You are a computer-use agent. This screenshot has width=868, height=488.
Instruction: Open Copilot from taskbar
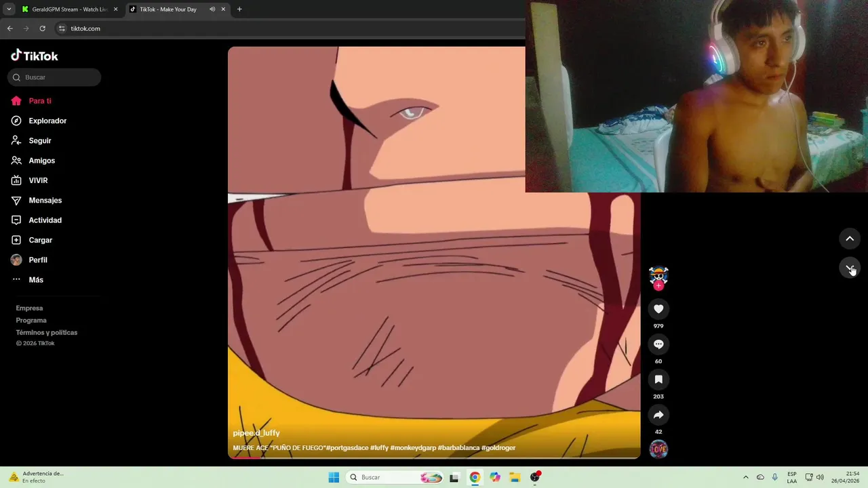(x=495, y=477)
